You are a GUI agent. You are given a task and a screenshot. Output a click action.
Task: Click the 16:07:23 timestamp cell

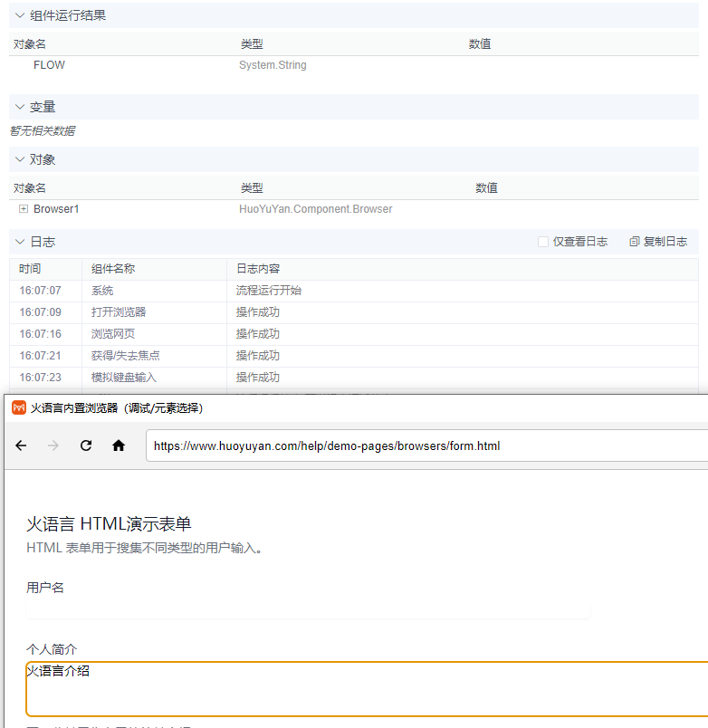click(x=40, y=378)
